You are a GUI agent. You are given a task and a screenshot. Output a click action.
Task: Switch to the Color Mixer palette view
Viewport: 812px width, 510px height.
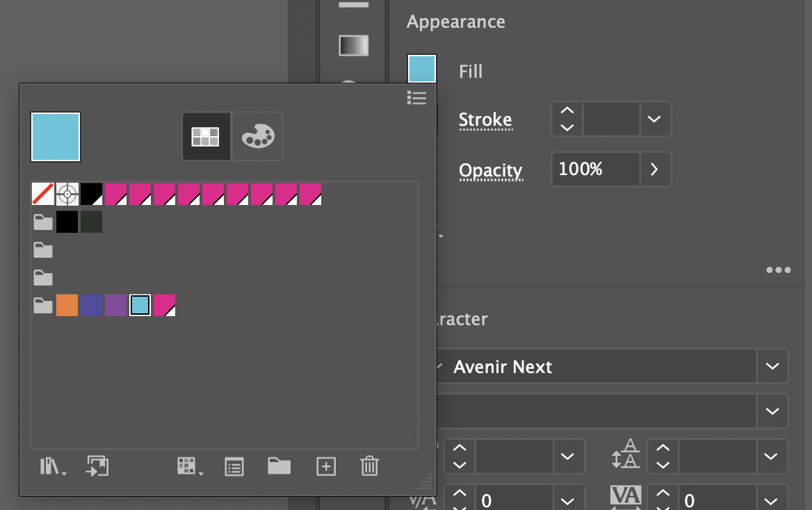(x=258, y=136)
